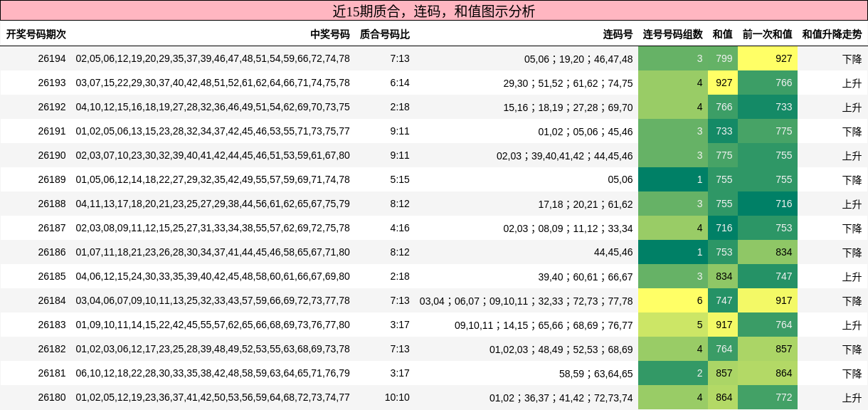The image size is (868, 410).
Task: Click trend 下降 in row 26182
Action: coord(852,349)
